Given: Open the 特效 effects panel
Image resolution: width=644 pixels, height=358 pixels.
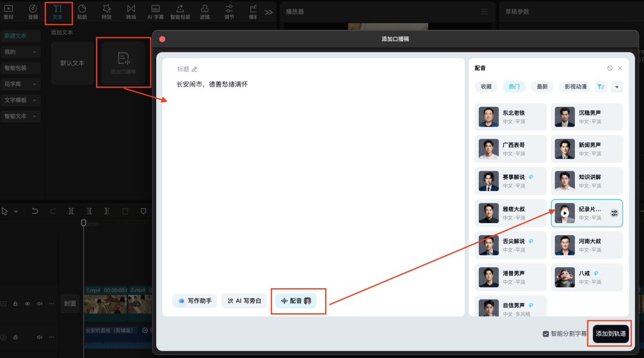Looking at the screenshot, I should (x=107, y=12).
